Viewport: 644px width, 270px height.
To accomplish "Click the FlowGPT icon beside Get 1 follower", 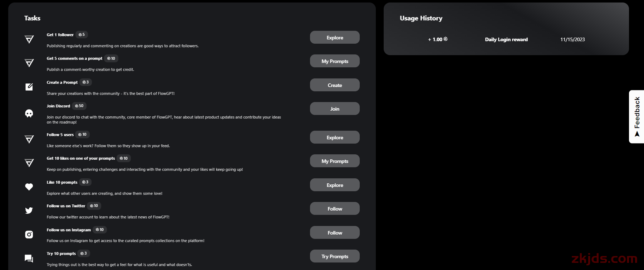I will [x=29, y=39].
